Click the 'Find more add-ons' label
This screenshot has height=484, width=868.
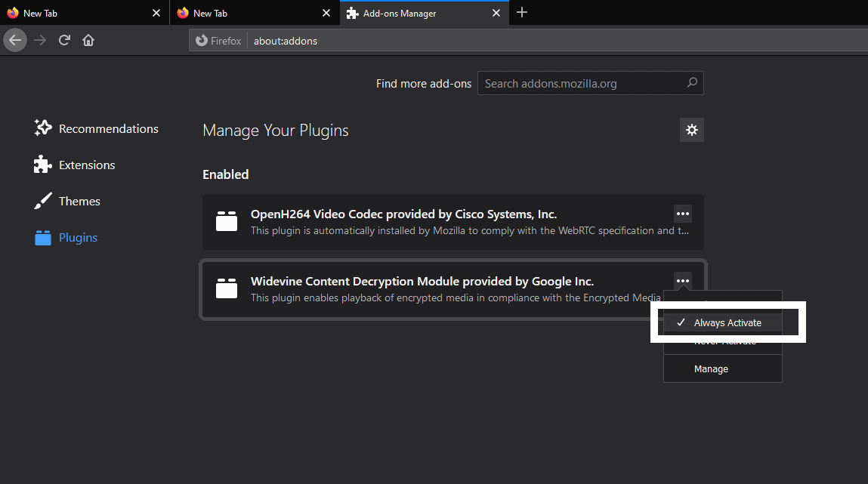(424, 84)
